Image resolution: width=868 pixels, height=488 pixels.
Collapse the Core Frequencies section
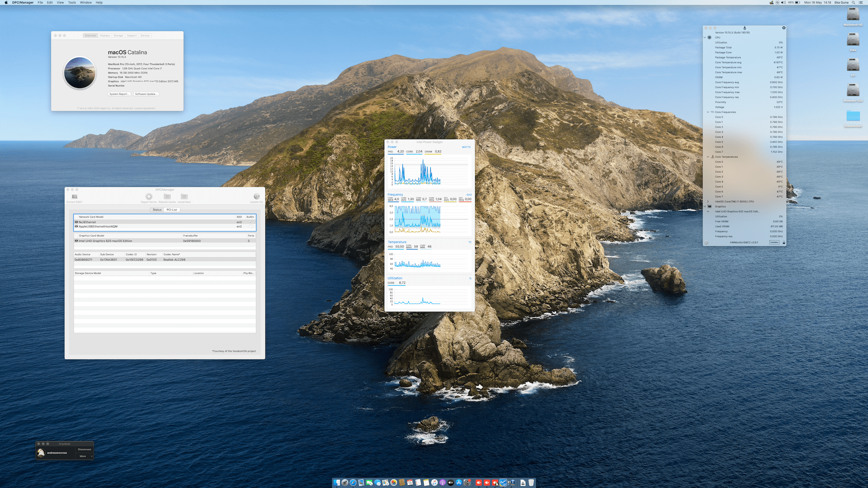click(x=708, y=112)
